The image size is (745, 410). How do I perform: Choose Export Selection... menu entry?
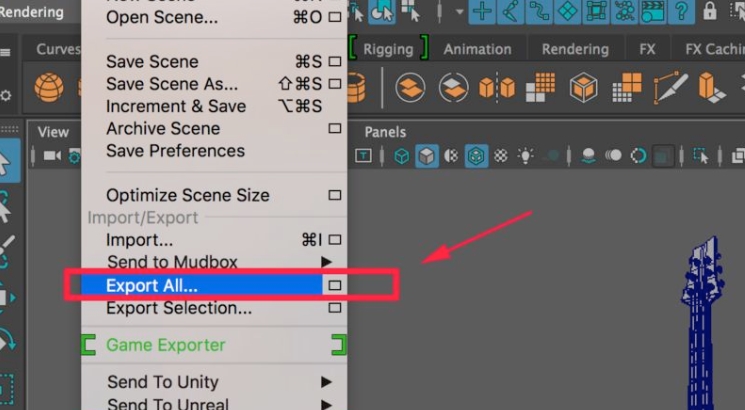[x=179, y=308]
